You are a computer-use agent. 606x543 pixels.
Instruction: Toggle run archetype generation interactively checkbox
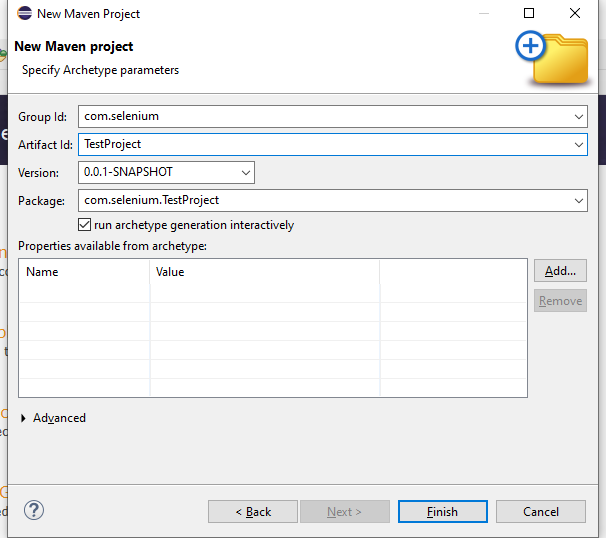coord(84,225)
